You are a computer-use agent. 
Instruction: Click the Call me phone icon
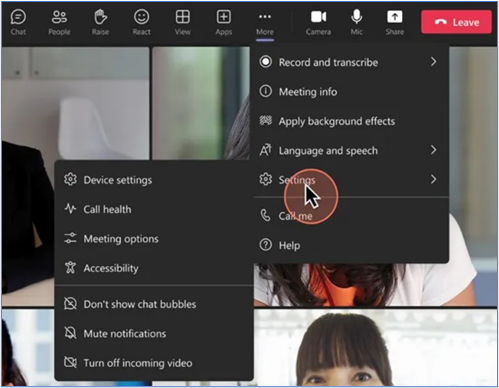265,215
